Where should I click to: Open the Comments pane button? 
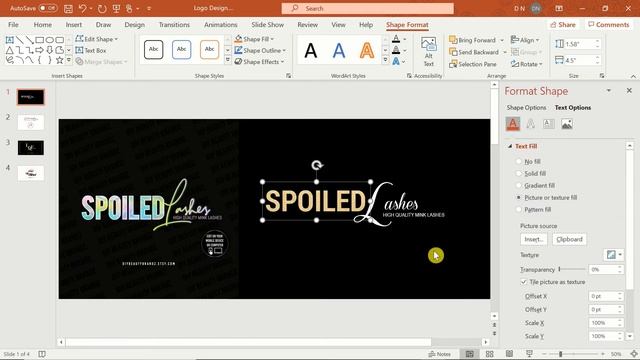[x=609, y=24]
